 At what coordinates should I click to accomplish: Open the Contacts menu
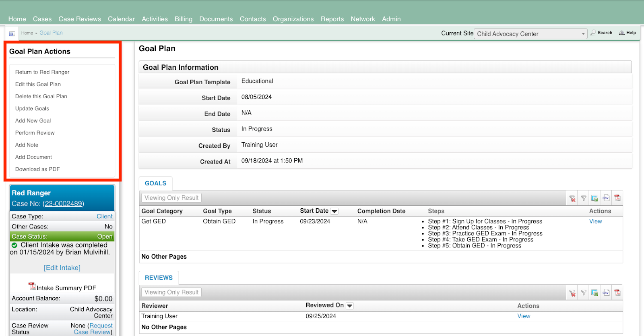(x=253, y=19)
